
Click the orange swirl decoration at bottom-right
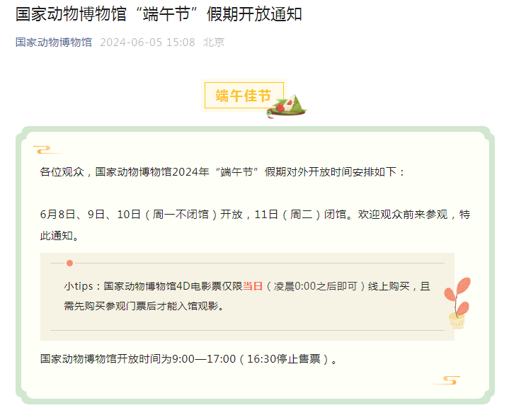pos(445,380)
